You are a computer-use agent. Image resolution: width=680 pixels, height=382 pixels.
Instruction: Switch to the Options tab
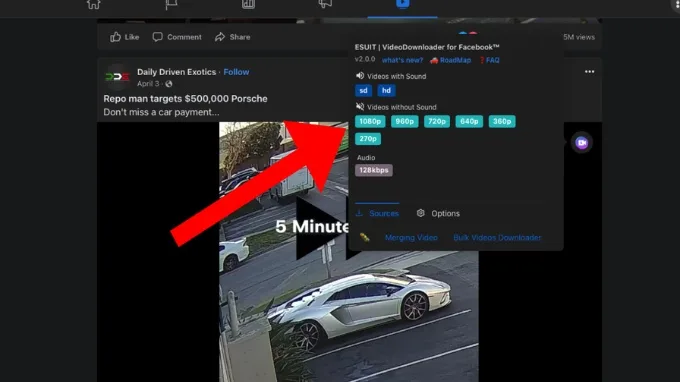[x=438, y=213]
